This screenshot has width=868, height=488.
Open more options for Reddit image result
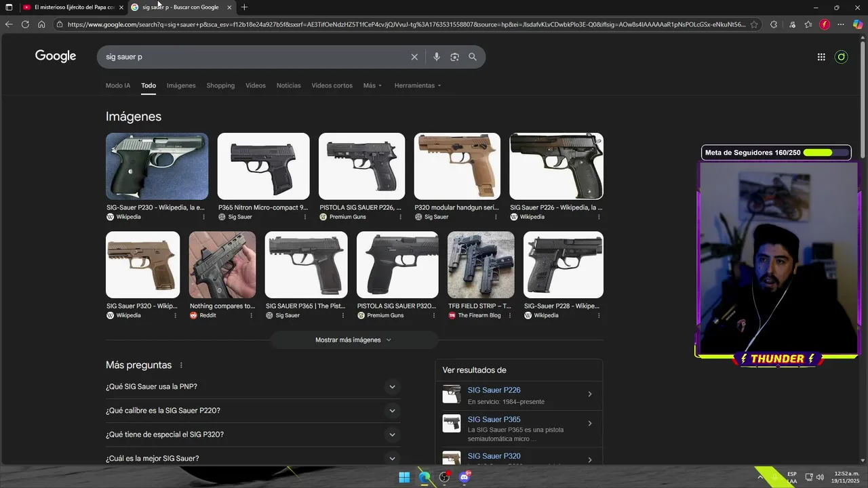(252, 315)
